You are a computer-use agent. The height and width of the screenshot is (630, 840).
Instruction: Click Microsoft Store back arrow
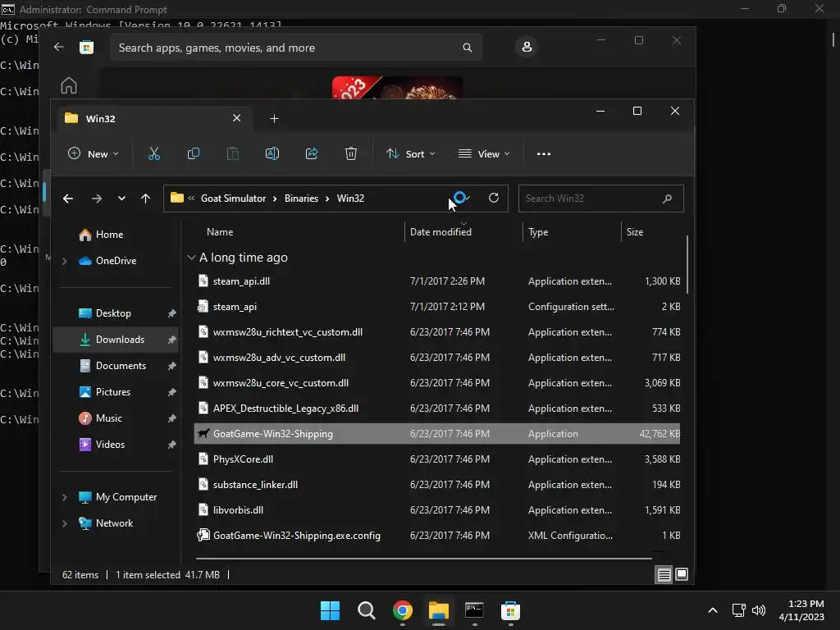[59, 47]
